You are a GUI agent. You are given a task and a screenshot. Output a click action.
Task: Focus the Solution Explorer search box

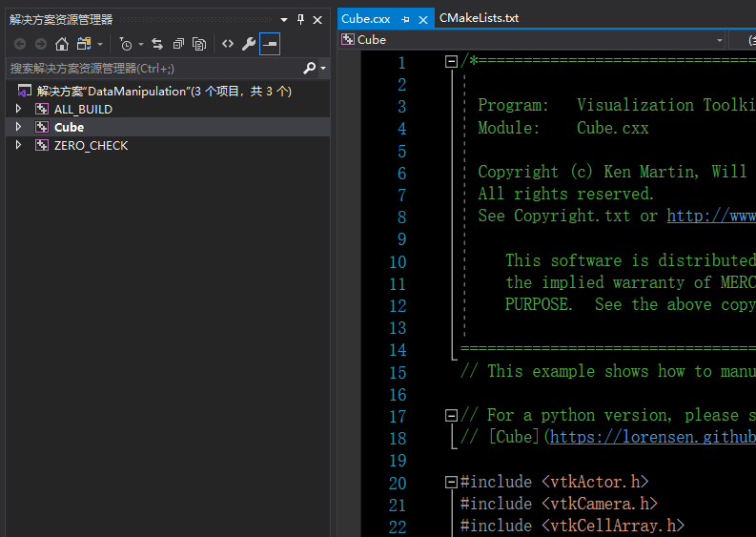[154, 69]
